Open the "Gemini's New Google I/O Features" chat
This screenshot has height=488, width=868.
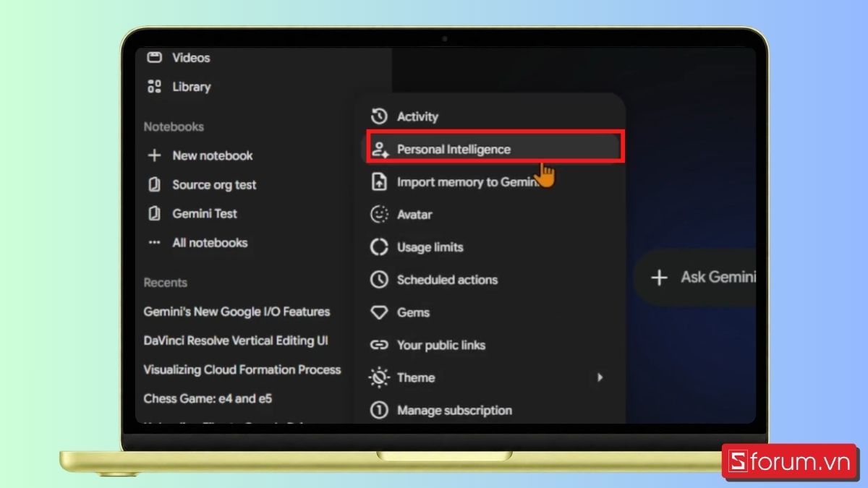coord(237,312)
